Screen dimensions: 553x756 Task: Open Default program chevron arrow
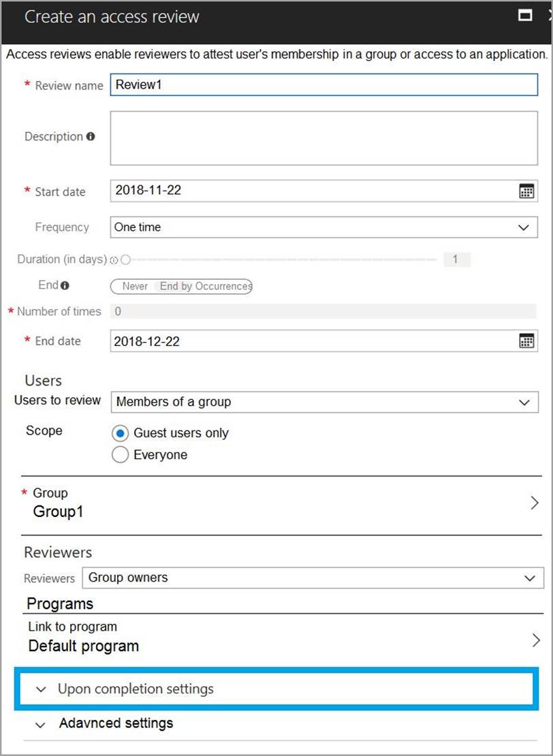pyautogui.click(x=536, y=640)
